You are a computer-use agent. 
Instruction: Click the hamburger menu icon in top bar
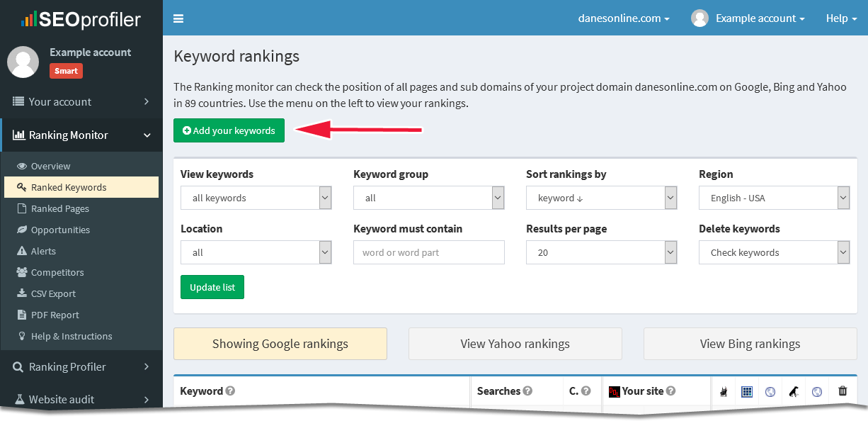coord(178,18)
